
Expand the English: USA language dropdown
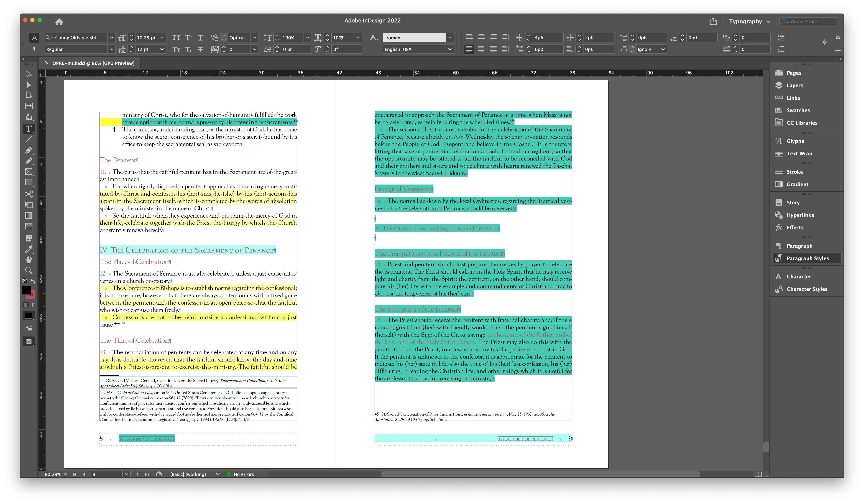(x=450, y=49)
